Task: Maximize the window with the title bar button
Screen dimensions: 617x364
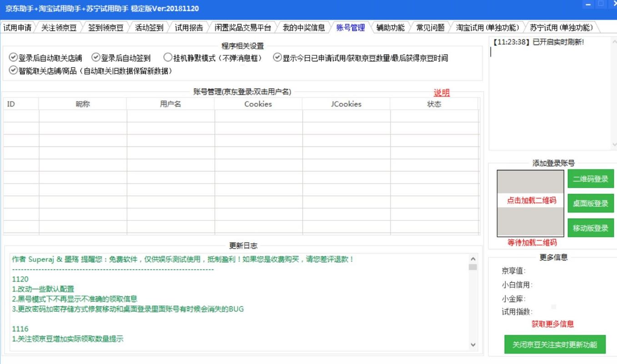Action: click(x=601, y=4)
